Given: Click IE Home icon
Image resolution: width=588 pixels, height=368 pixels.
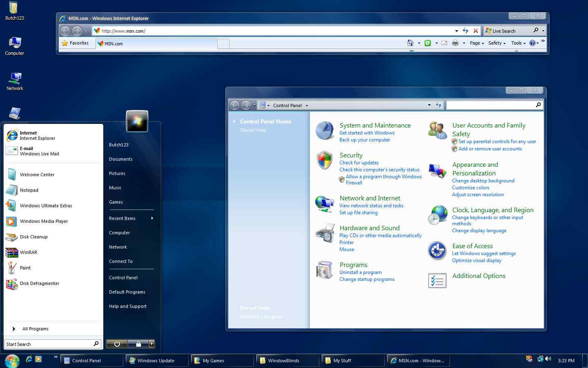Looking at the screenshot, I should (x=410, y=43).
